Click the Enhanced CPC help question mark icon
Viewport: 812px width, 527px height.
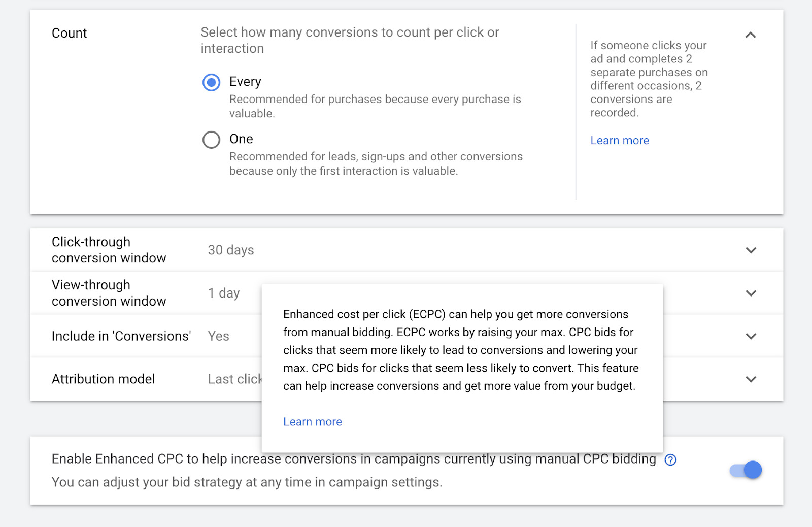coord(670,460)
